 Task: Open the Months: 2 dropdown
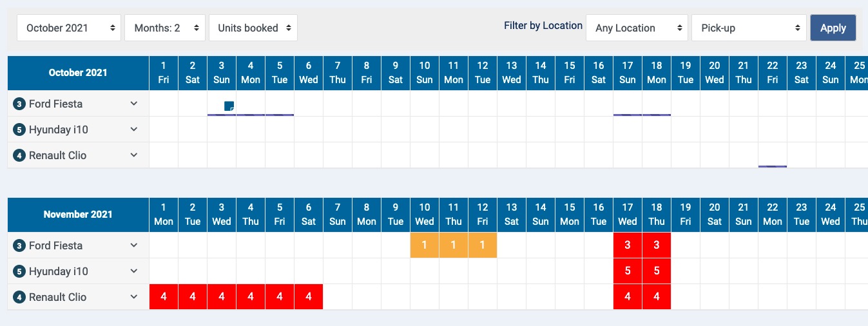tap(165, 28)
